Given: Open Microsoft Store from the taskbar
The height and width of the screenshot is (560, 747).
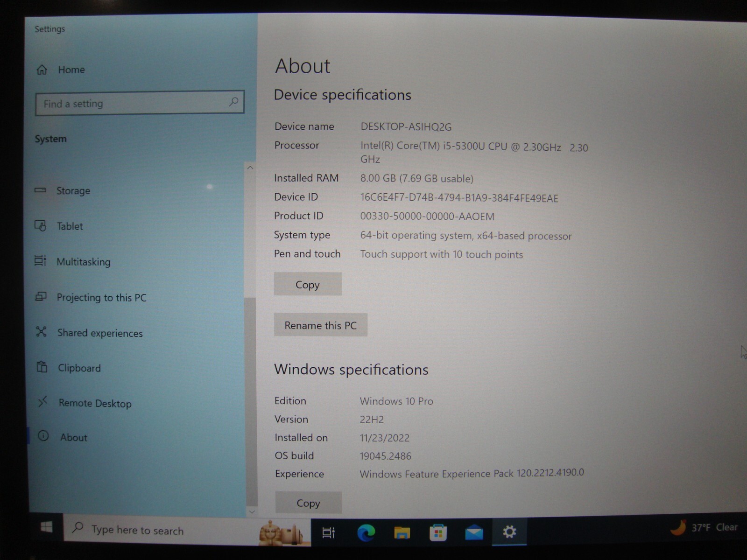Looking at the screenshot, I should point(438,532).
